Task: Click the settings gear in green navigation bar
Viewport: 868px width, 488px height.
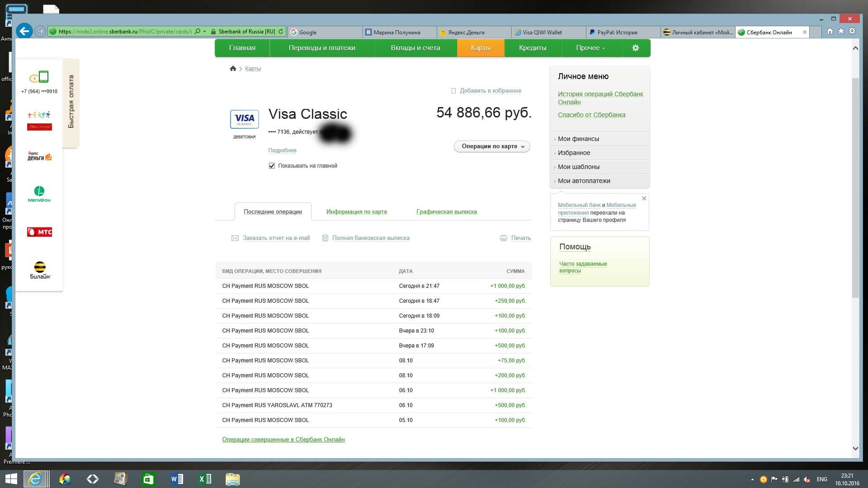Action: click(x=635, y=48)
